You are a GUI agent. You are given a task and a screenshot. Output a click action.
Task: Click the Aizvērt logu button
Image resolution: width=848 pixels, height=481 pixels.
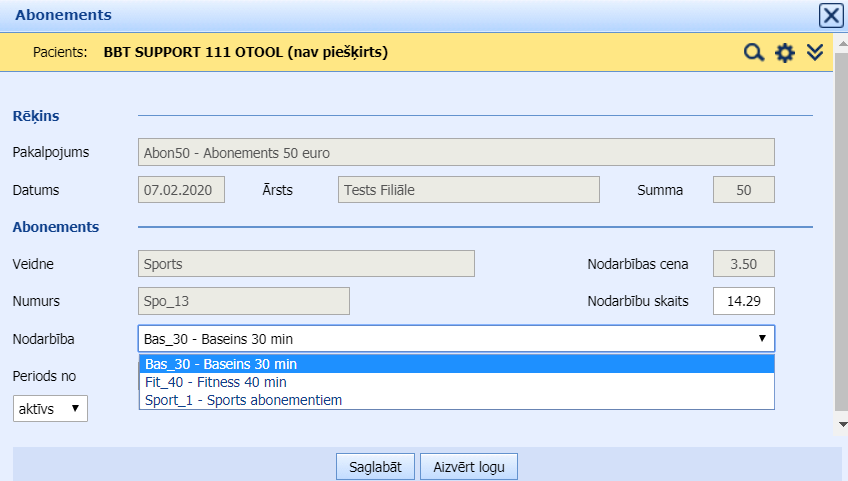pos(469,467)
